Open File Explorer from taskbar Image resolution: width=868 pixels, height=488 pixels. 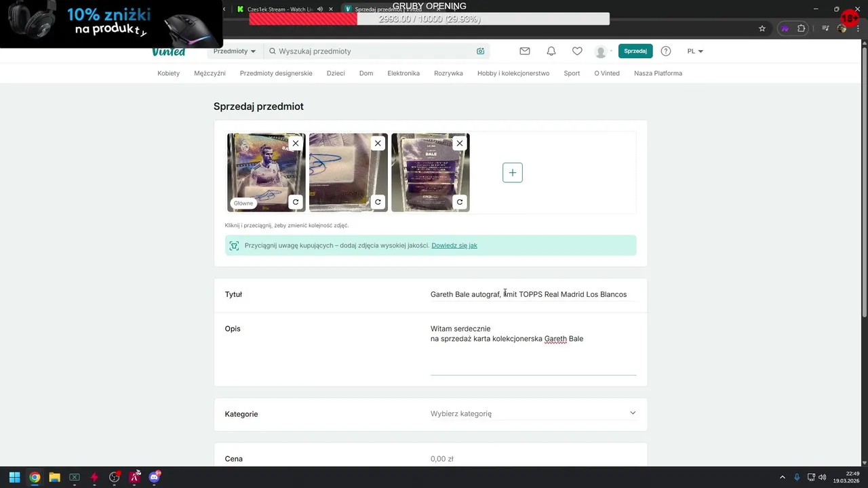54,477
